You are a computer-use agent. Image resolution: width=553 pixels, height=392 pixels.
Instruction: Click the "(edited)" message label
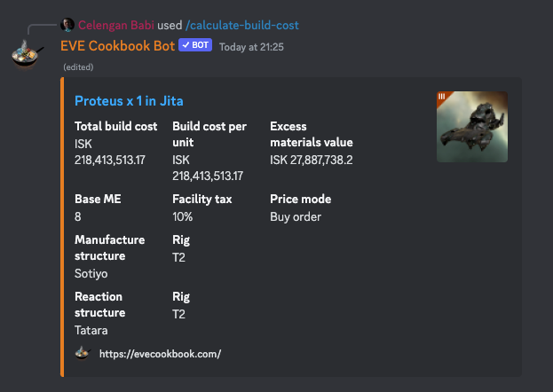tap(78, 67)
